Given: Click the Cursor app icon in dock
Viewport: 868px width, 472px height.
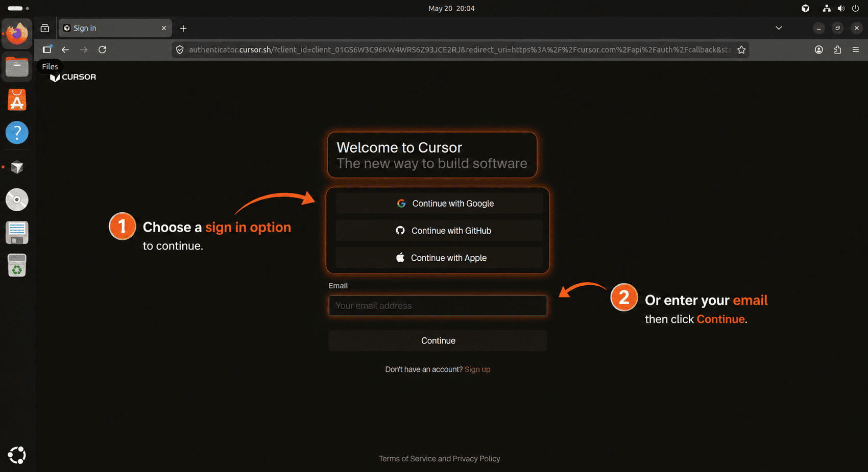Looking at the screenshot, I should (17, 167).
